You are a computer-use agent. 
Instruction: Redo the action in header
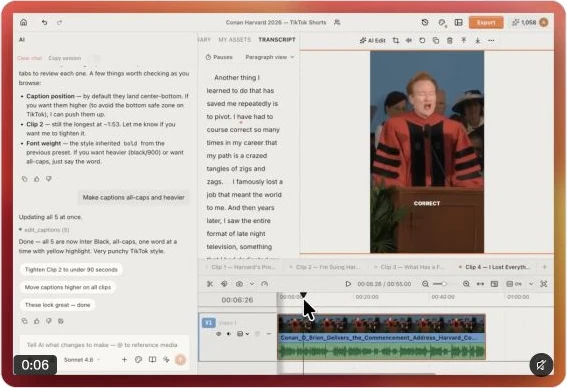pyautogui.click(x=60, y=22)
